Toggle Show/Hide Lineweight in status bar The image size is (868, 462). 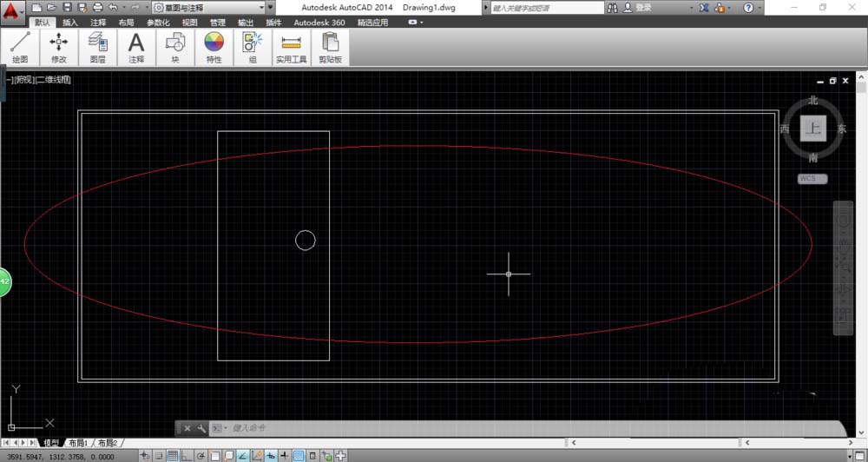(x=285, y=456)
